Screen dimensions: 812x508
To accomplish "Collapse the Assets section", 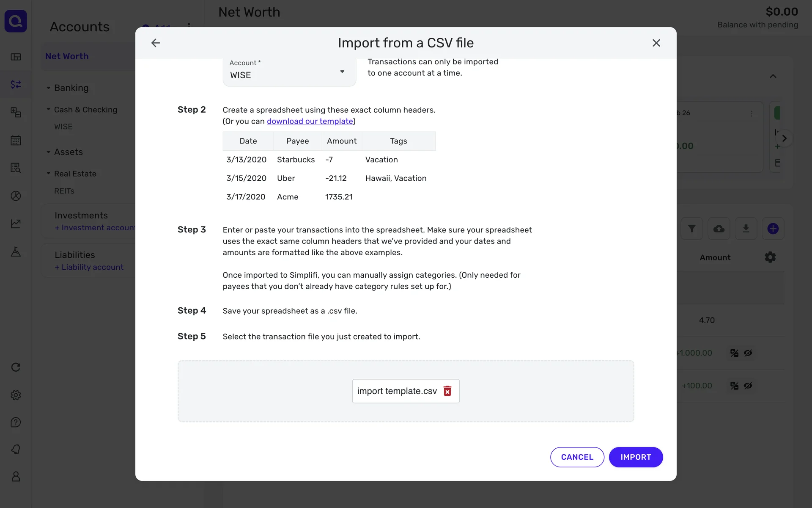I will (48, 152).
